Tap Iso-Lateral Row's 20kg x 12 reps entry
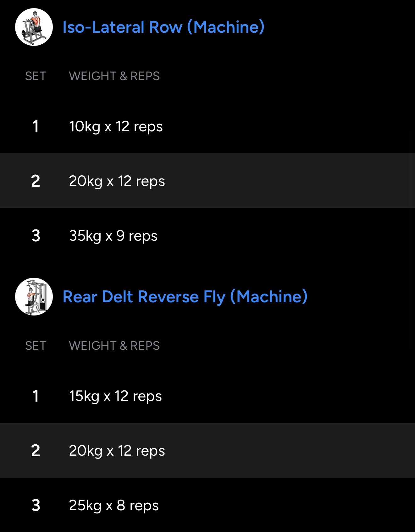The height and width of the screenshot is (532, 415). point(117,181)
